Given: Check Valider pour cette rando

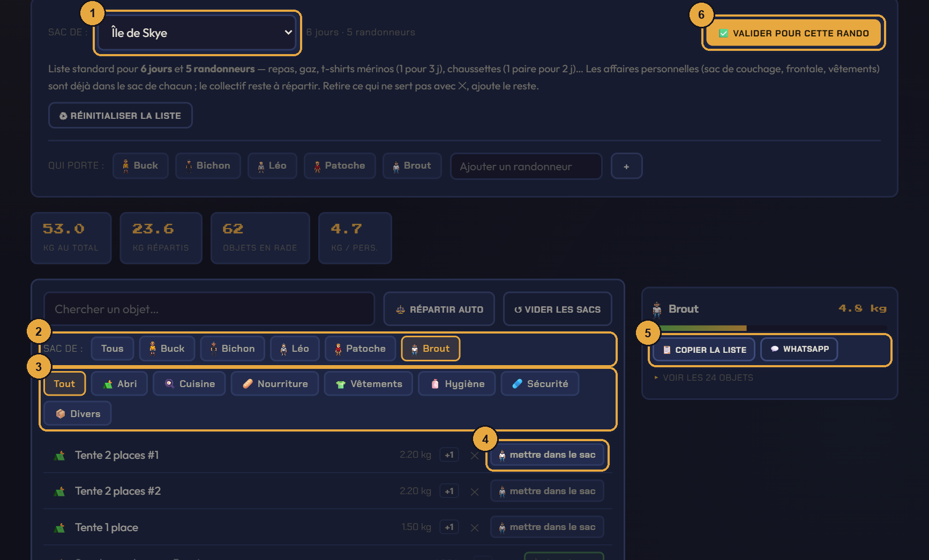Looking at the screenshot, I should point(793,33).
